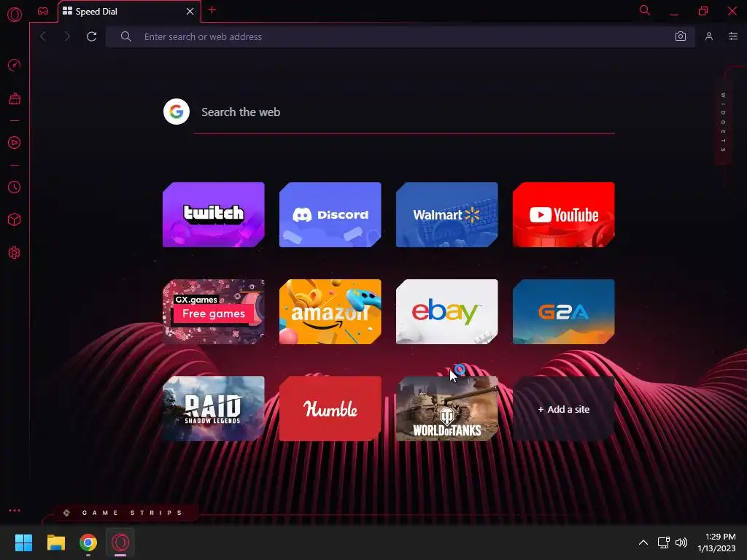The width and height of the screenshot is (747, 560).
Task: Open the Player sidebar icon
Action: click(x=15, y=142)
